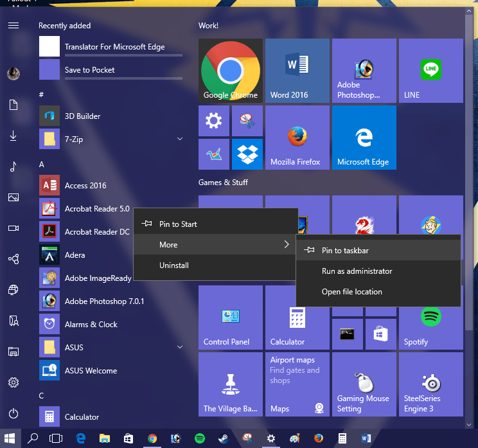
Task: Launch the Word 2016 tile
Action: coord(297,70)
